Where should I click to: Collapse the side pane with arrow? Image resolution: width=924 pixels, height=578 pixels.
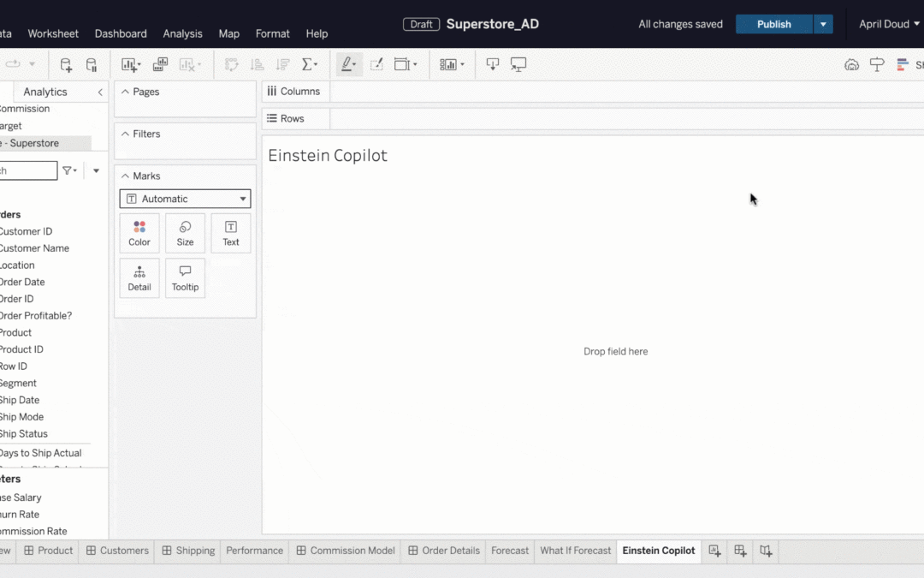(100, 92)
